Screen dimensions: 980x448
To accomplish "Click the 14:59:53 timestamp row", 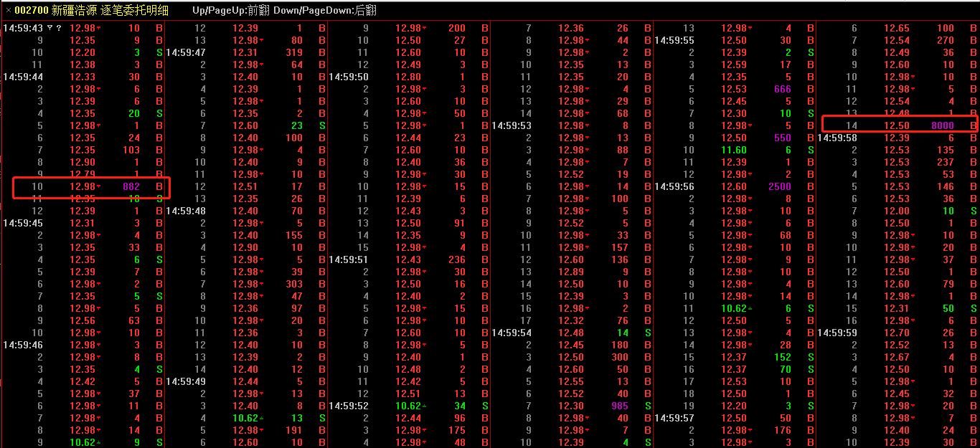I will pyautogui.click(x=511, y=125).
